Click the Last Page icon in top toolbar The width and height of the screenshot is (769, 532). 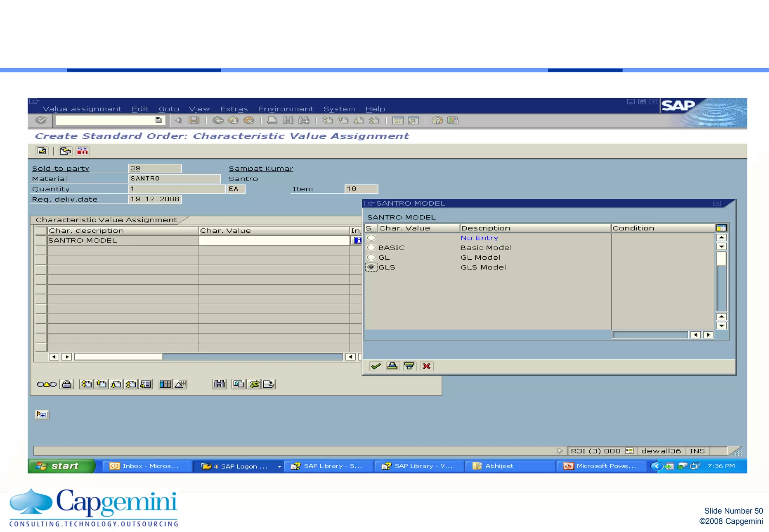(374, 120)
